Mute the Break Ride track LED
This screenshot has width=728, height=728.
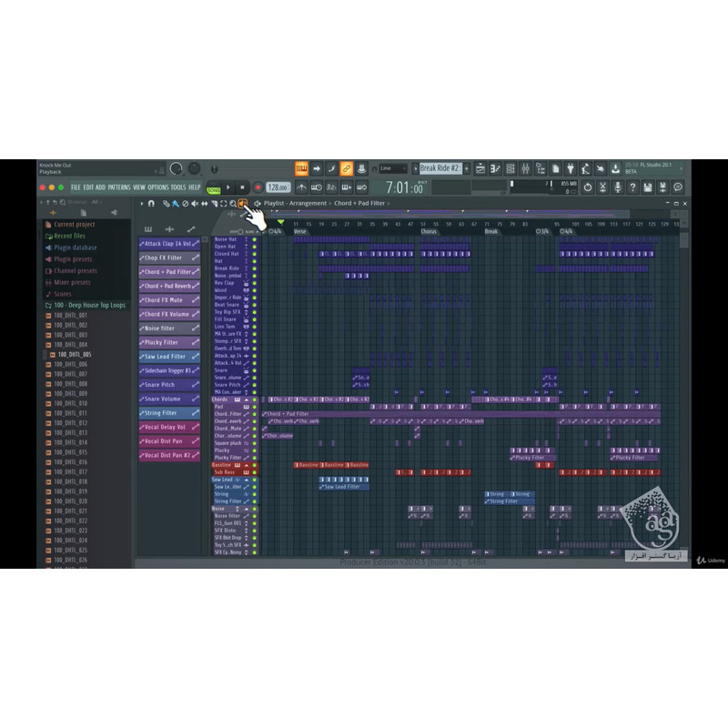tap(255, 268)
